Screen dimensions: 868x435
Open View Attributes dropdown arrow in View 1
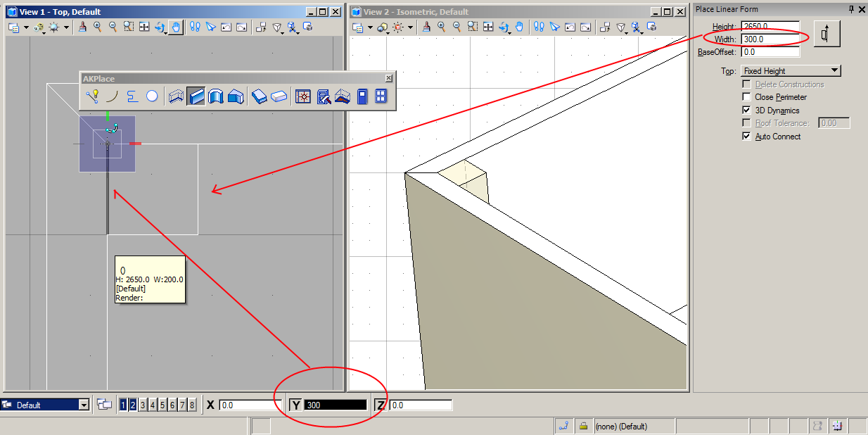click(x=26, y=27)
